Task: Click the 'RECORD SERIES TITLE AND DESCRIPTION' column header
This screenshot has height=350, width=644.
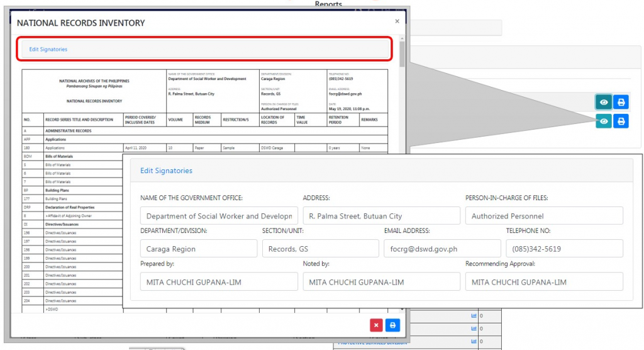Action: (x=79, y=120)
